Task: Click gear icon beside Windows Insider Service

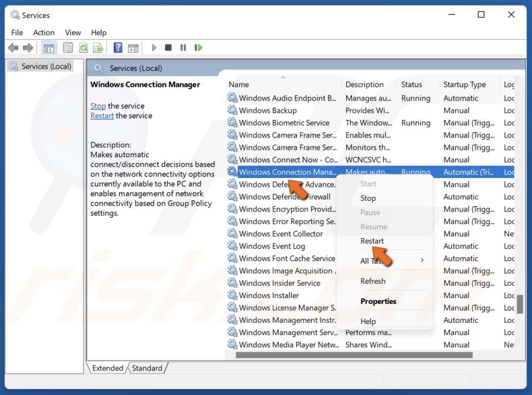Action: click(232, 283)
